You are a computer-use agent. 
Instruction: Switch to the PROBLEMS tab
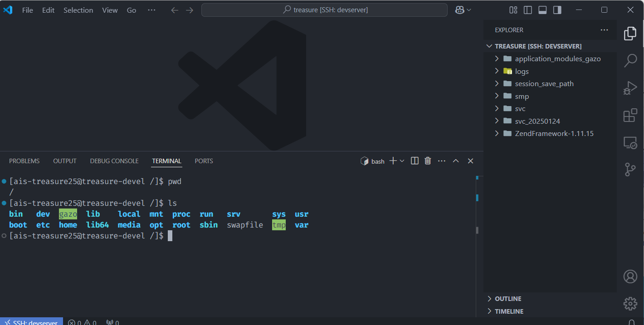tap(24, 161)
